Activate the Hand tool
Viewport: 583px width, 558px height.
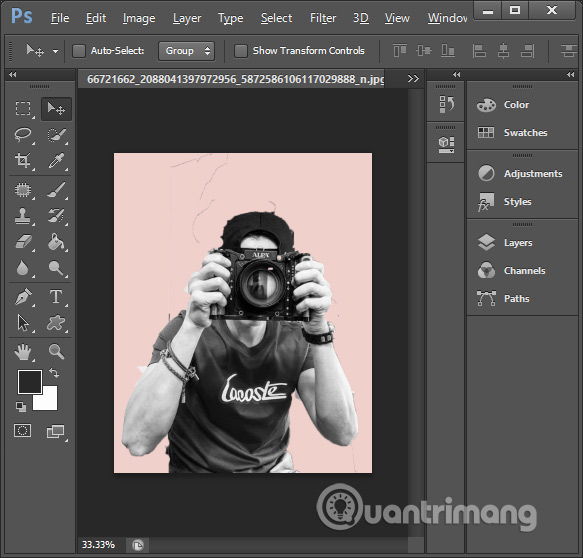click(23, 352)
